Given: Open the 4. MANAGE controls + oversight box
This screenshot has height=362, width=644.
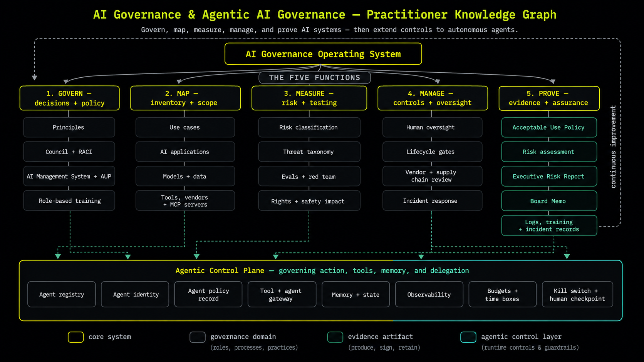Looking at the screenshot, I should click(x=433, y=98).
